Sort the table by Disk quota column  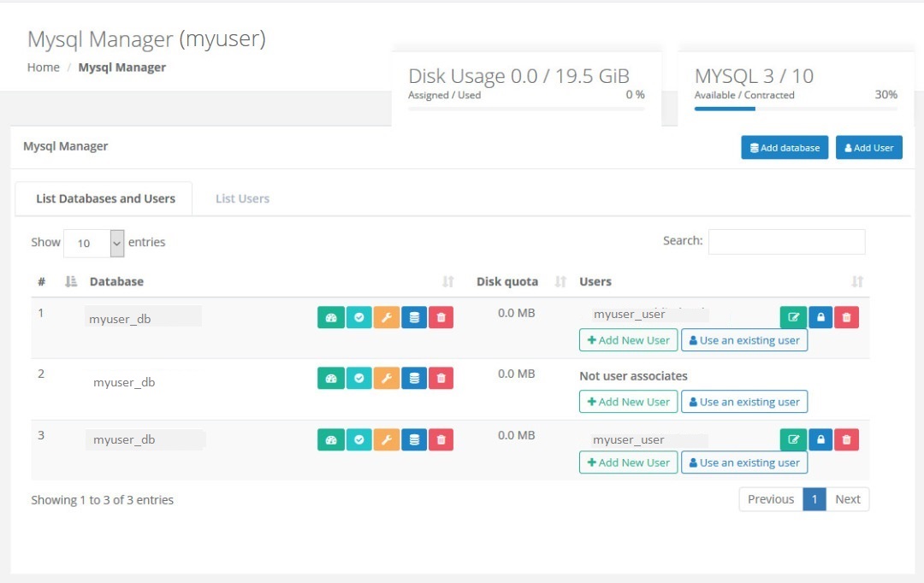pos(507,281)
